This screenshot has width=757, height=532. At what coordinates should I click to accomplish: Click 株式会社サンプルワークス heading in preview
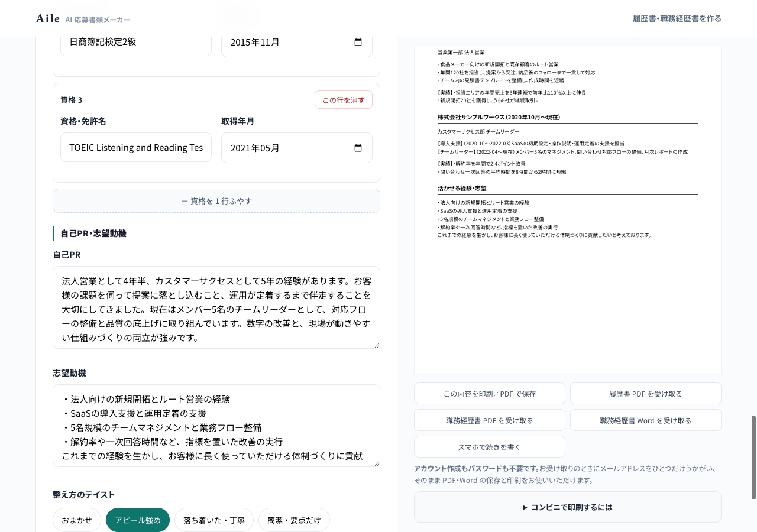499,117
